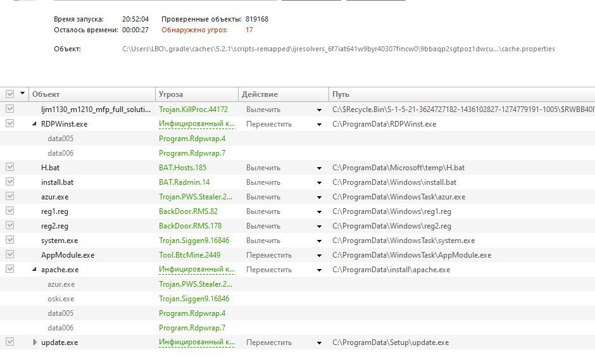595x364 pixels.
Task: Open the Tool.BtcMine.2449 threat link
Action: [x=189, y=255]
